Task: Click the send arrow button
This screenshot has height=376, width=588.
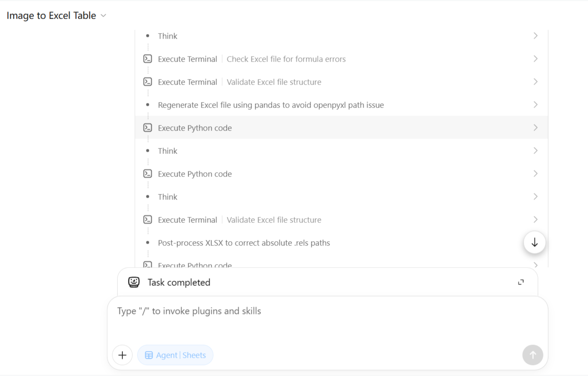Action: tap(533, 355)
